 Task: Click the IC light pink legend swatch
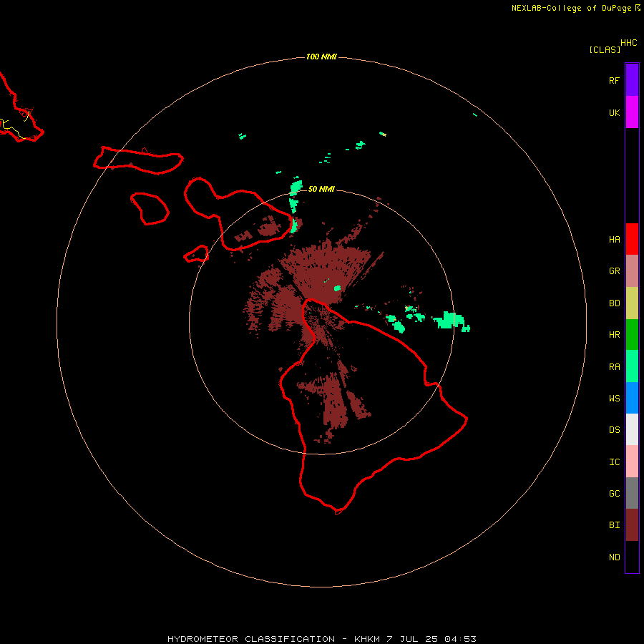pyautogui.click(x=632, y=462)
